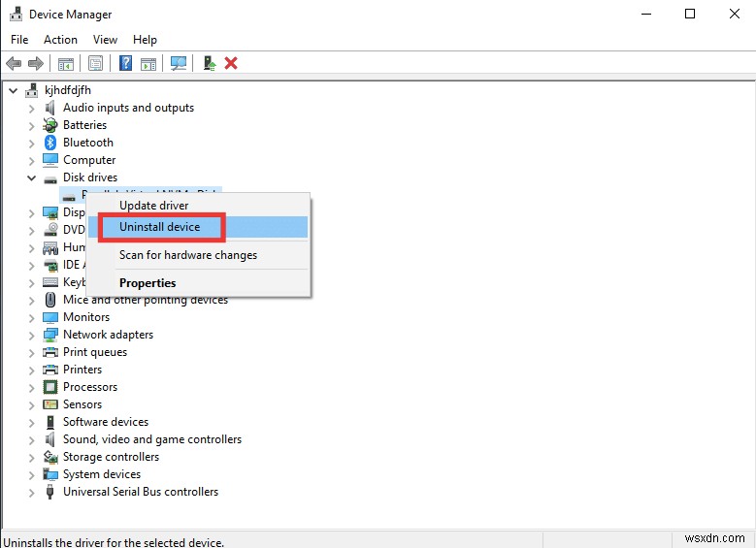Choose Update driver from context menu
The width and height of the screenshot is (756, 548).
click(198, 206)
